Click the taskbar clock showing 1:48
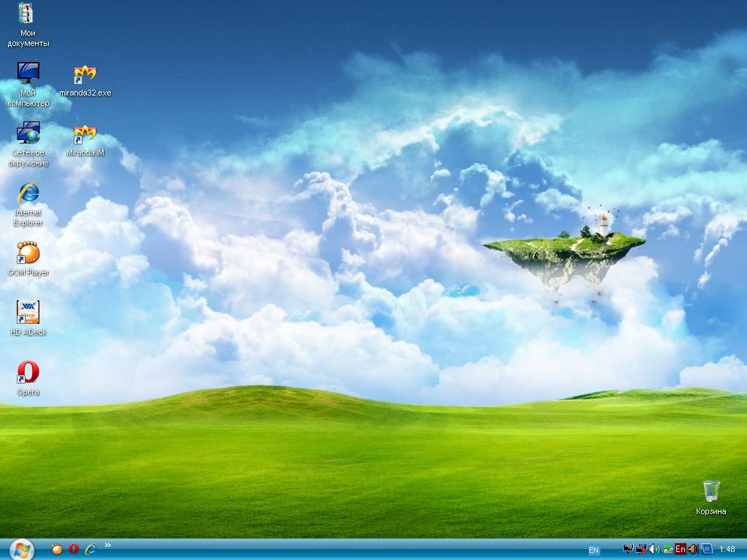Screen dimensions: 747x560 727,549
